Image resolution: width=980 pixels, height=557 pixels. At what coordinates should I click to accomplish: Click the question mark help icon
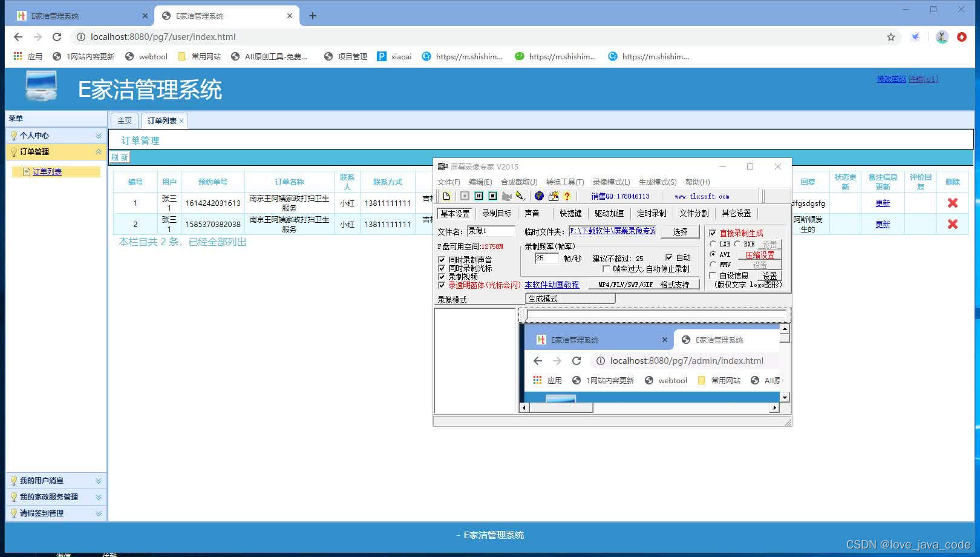coord(567,196)
